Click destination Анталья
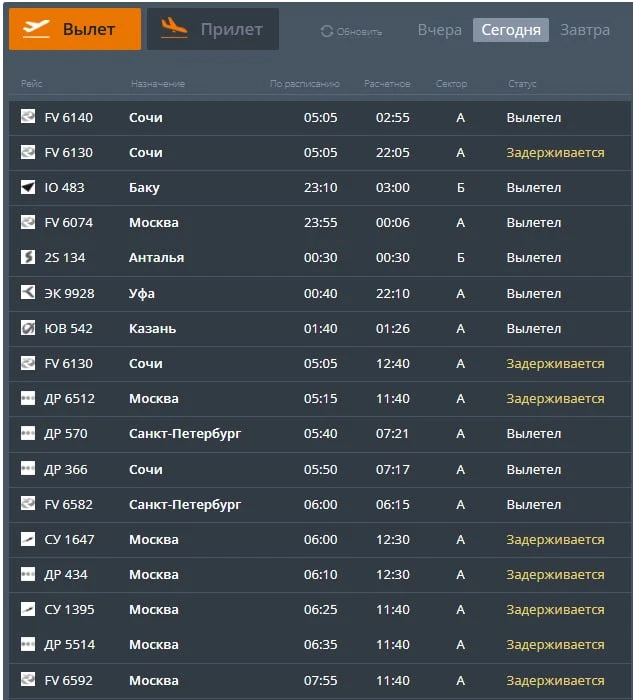Screen dimensions: 633x700 pyautogui.click(x=156, y=258)
